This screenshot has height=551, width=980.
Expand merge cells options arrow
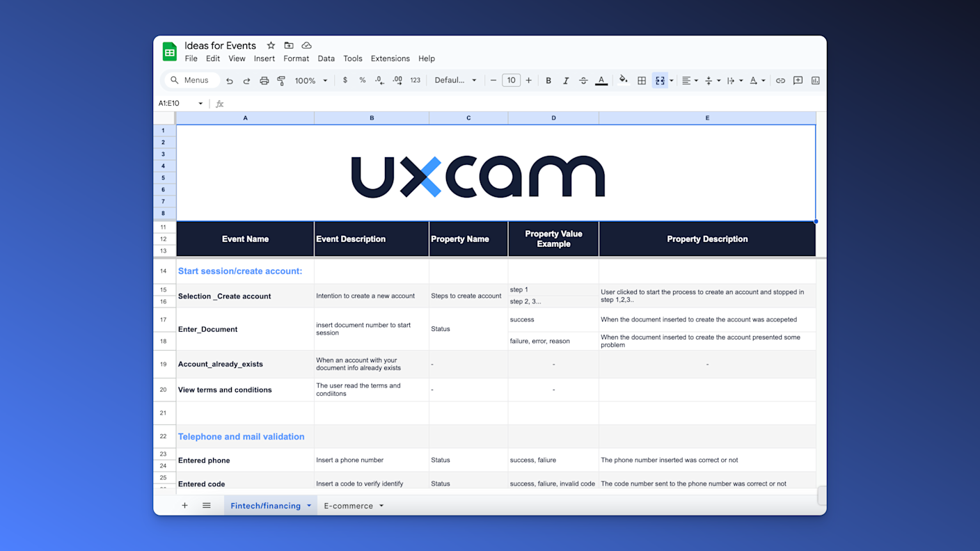672,81
